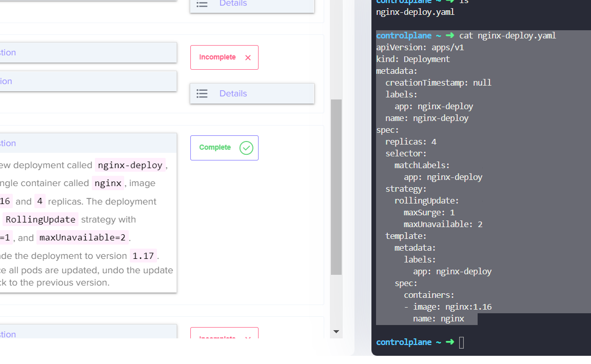Click the '4' replicas code label in the question

point(40,201)
